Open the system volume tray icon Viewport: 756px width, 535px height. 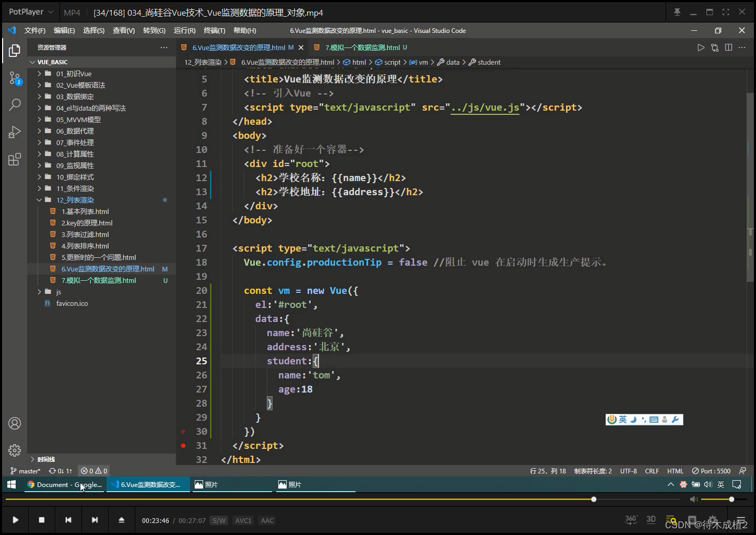point(708,484)
